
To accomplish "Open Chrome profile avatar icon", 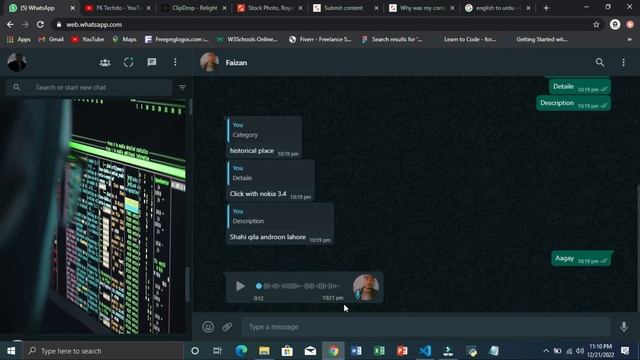I will [615, 24].
